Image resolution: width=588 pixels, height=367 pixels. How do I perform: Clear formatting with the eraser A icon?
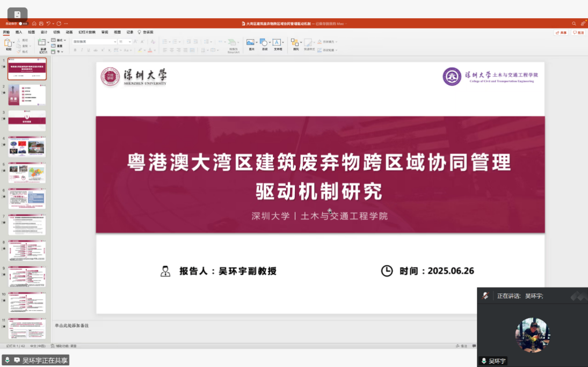[x=153, y=42]
